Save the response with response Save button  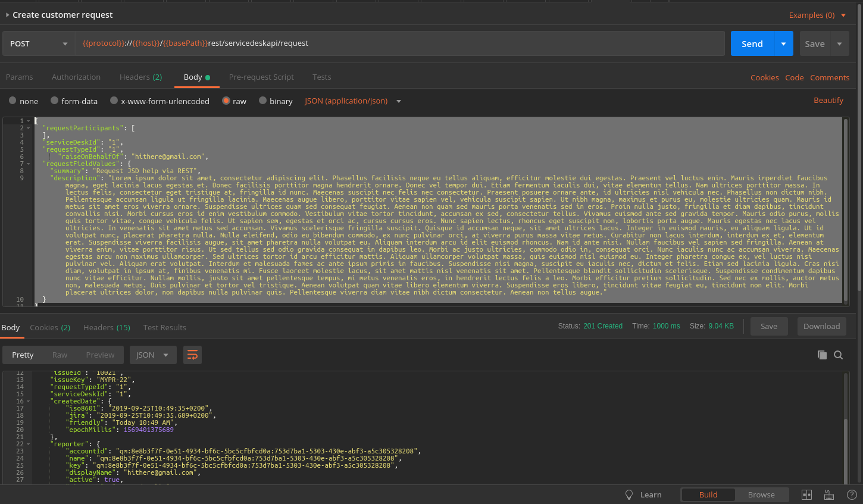[x=769, y=326]
